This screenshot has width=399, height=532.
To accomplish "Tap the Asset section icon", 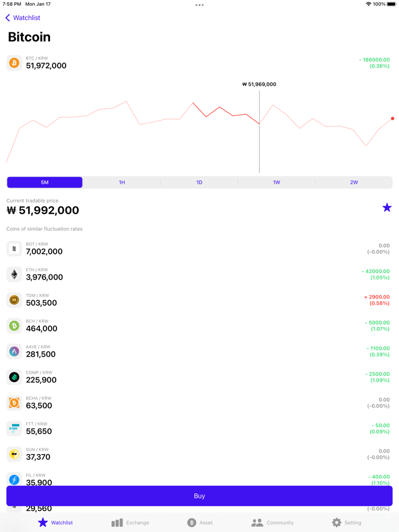I will [192, 522].
